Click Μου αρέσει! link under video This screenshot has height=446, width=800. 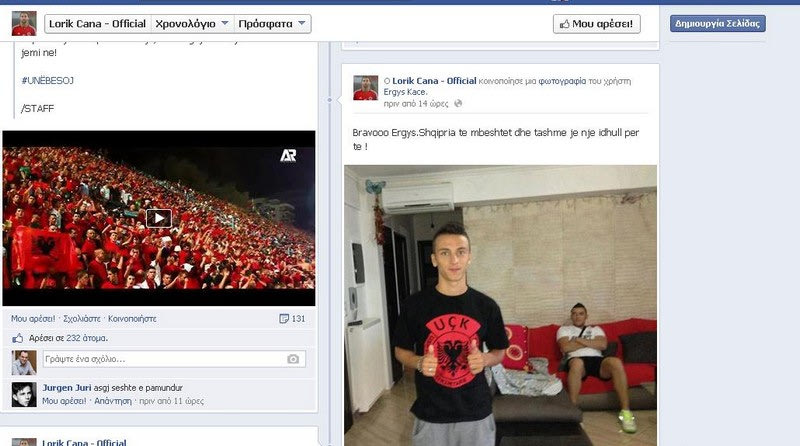point(33,319)
